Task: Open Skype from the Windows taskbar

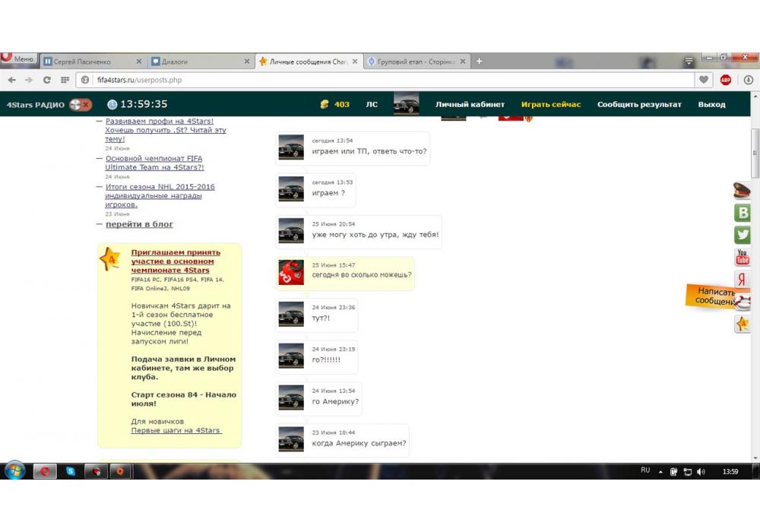Action: pyautogui.click(x=71, y=472)
